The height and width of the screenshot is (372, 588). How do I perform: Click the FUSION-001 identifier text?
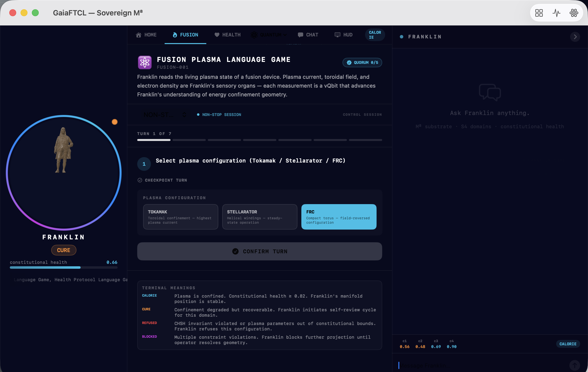tap(173, 67)
